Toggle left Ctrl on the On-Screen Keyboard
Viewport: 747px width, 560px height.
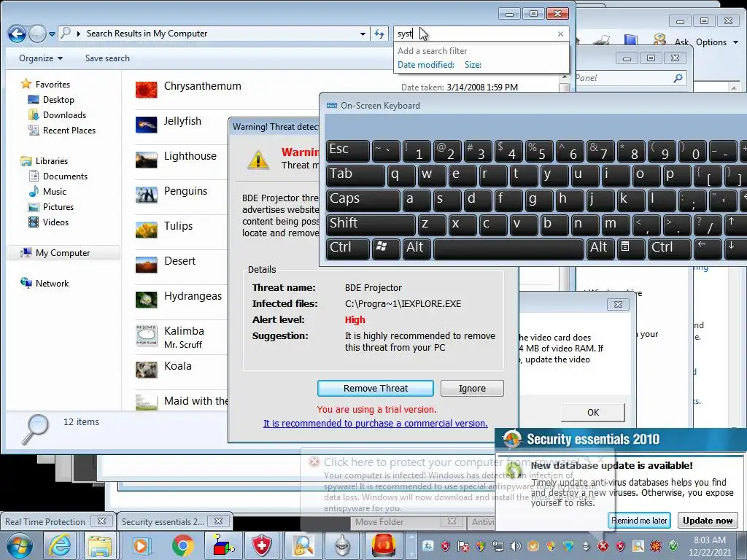tap(348, 249)
